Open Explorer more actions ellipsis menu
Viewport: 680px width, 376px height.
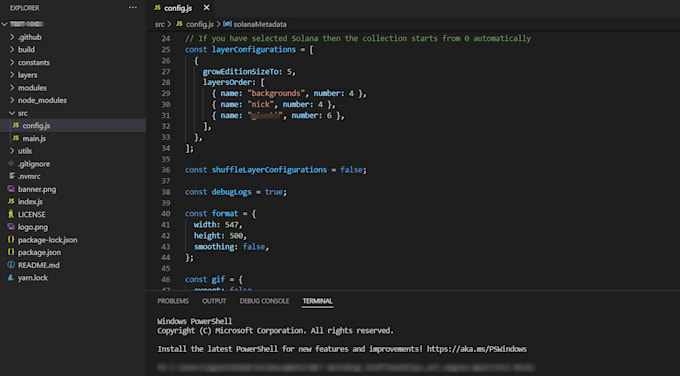click(133, 7)
